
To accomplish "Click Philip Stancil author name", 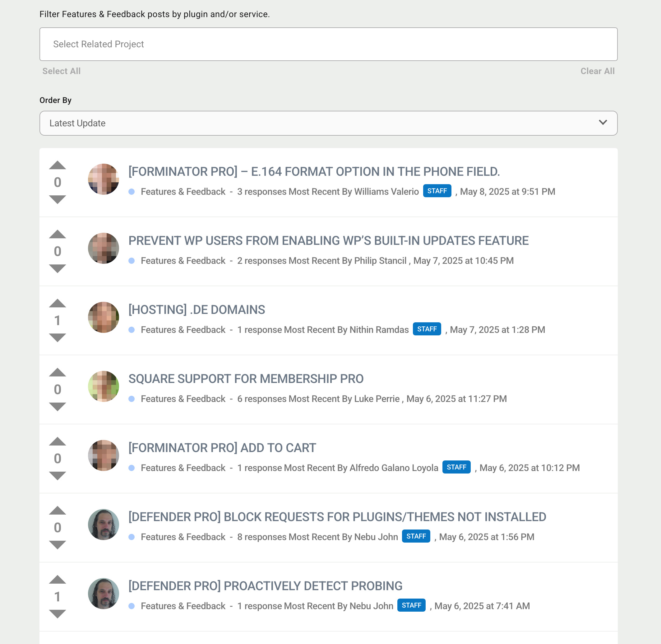I will [380, 261].
